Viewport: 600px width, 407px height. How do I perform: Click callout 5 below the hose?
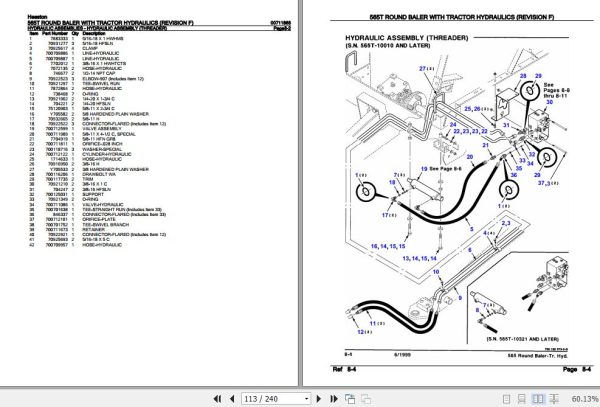[x=472, y=229]
